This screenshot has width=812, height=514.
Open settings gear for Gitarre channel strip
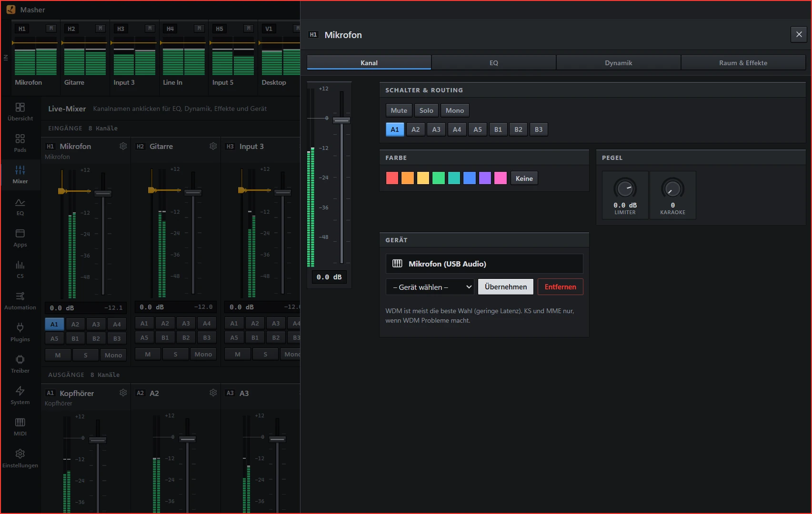coord(213,146)
